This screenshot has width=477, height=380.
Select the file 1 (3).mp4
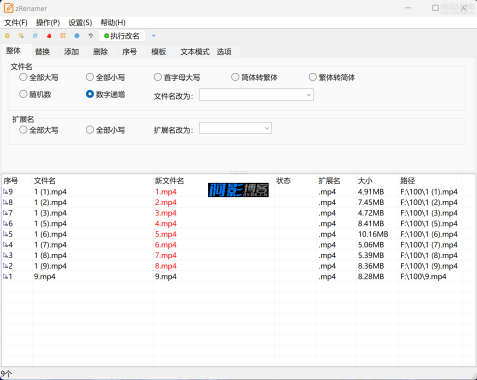coord(50,213)
